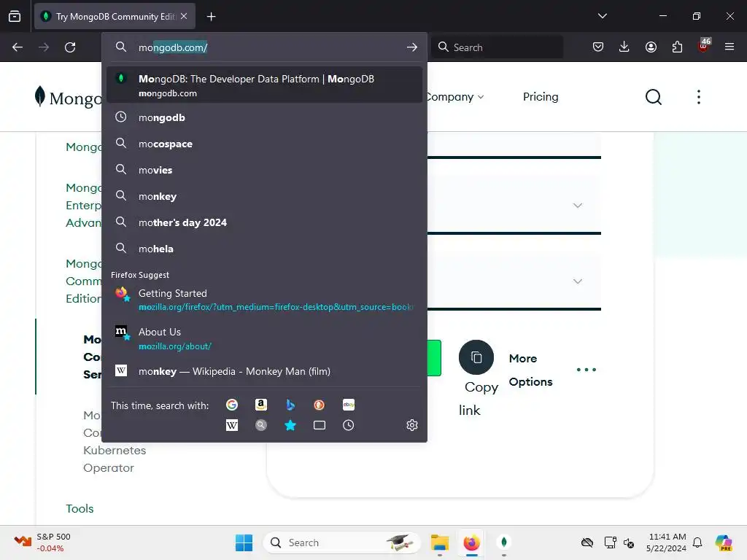747x560 pixels.
Task: Open the notifications bell in tray
Action: (697, 542)
